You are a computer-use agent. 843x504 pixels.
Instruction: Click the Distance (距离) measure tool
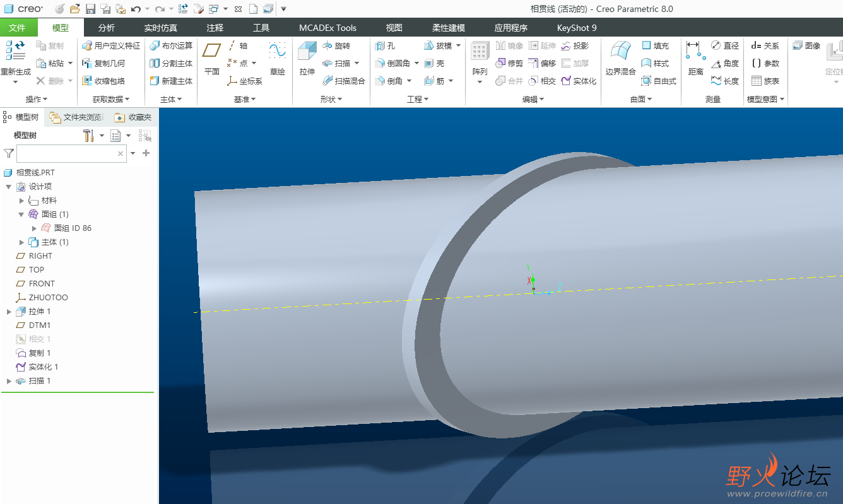click(695, 58)
